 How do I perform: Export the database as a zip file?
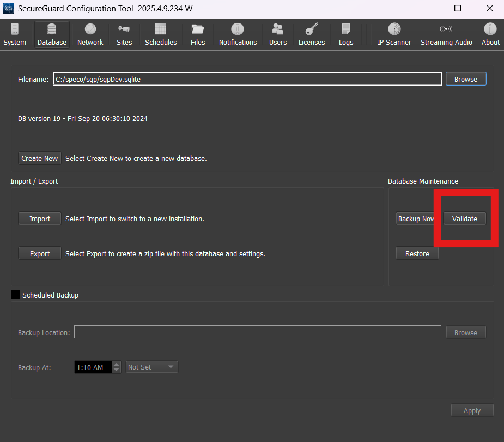tap(39, 253)
